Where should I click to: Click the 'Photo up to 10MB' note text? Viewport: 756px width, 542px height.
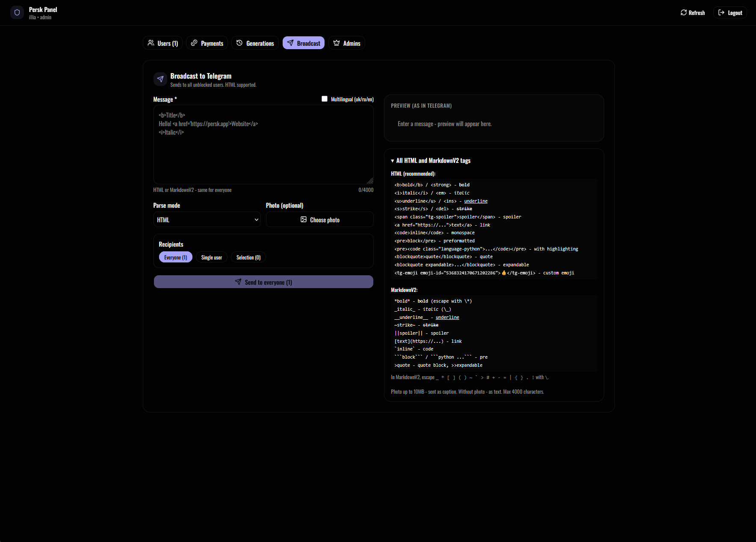point(467,392)
